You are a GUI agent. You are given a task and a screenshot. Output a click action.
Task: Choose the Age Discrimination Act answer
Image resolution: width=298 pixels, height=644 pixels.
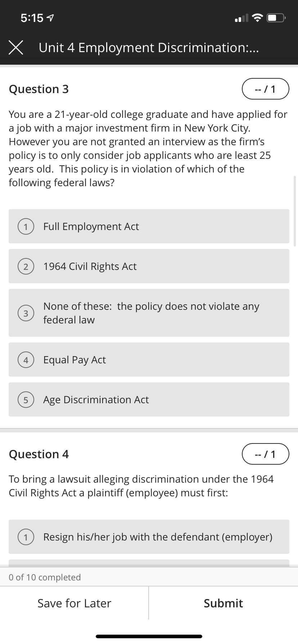click(x=149, y=400)
